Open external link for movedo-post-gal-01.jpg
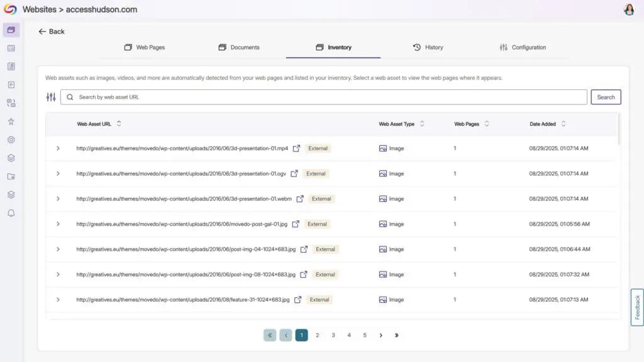 coord(295,224)
